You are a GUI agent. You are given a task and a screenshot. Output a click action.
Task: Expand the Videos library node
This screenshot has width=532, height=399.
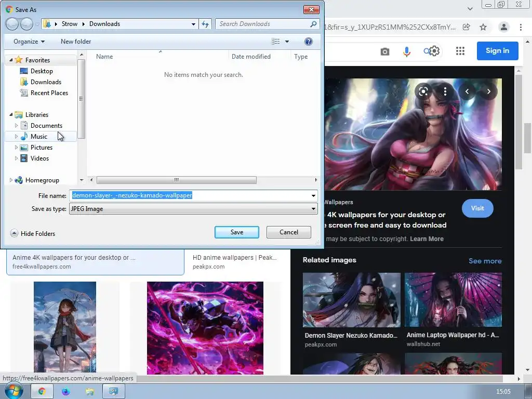pyautogui.click(x=16, y=158)
